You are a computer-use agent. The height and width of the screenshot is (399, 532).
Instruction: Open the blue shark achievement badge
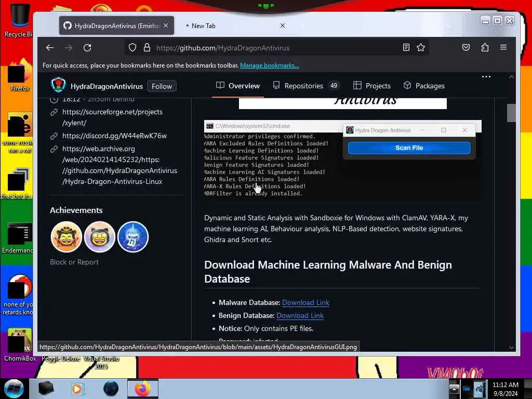(x=133, y=237)
